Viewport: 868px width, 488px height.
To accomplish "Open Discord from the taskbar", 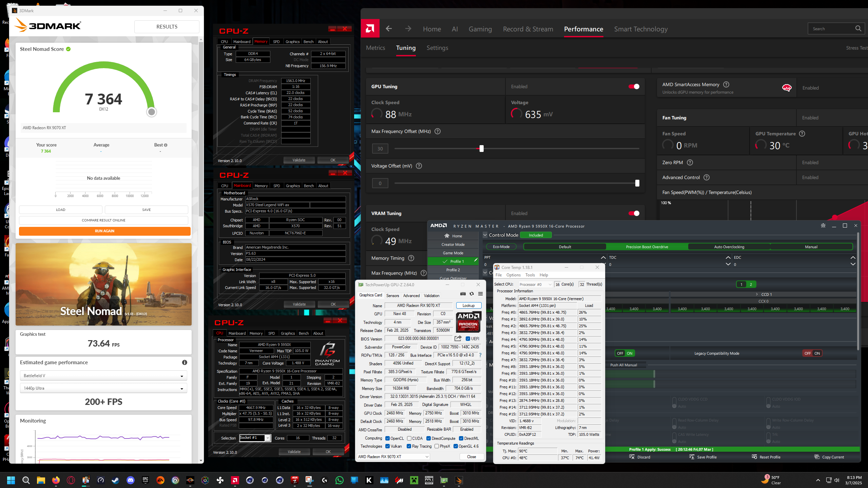I will tap(130, 480).
